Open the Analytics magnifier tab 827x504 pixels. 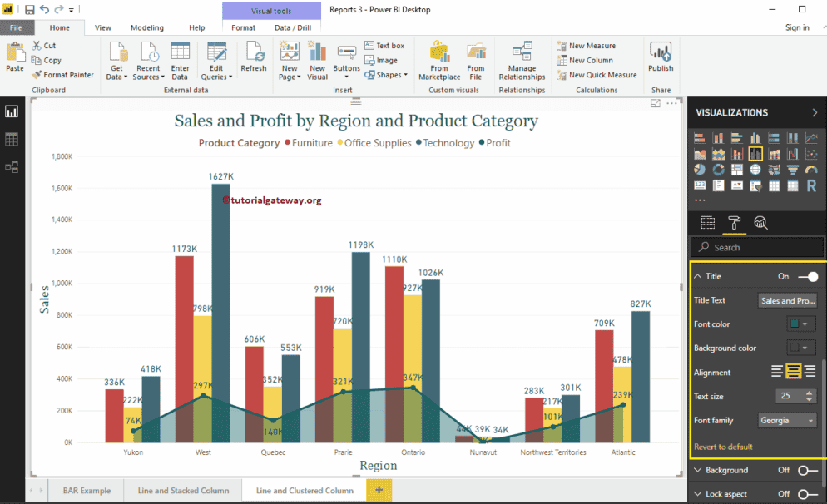(760, 223)
